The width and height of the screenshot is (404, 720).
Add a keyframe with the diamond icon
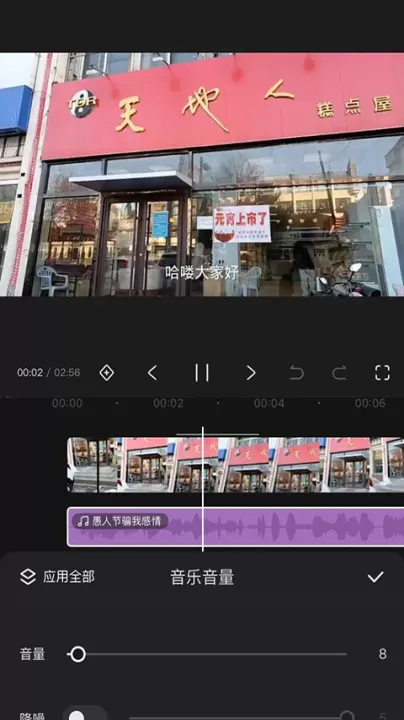pos(107,372)
